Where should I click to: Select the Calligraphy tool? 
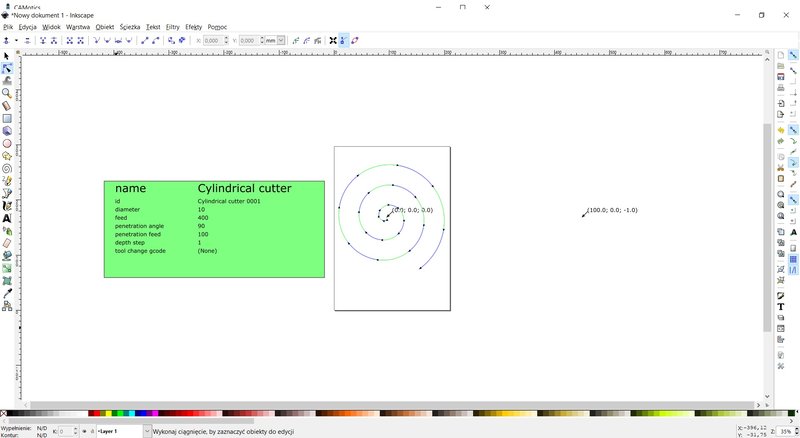pos(7,206)
